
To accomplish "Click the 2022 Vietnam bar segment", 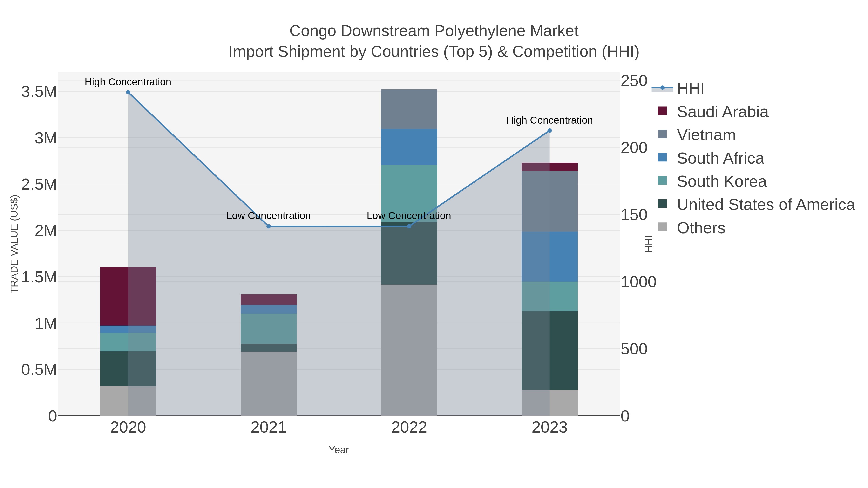I will (409, 109).
